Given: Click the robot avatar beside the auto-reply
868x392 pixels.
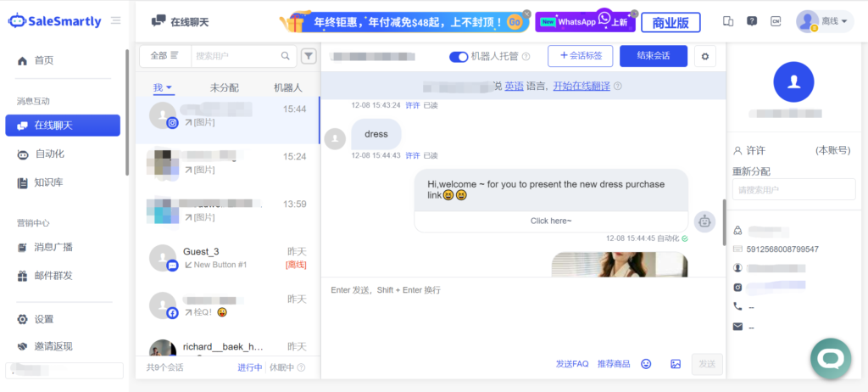Looking at the screenshot, I should click(704, 221).
